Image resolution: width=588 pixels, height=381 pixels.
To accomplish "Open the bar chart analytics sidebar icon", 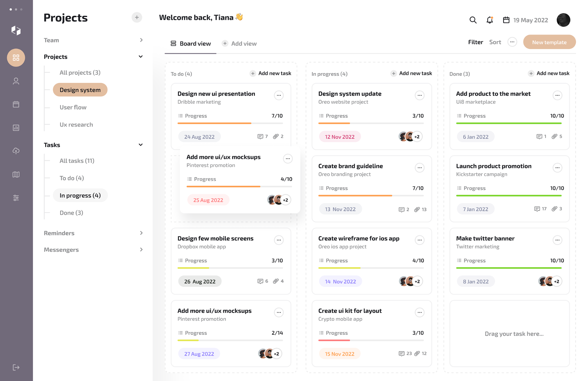I will pos(16,128).
